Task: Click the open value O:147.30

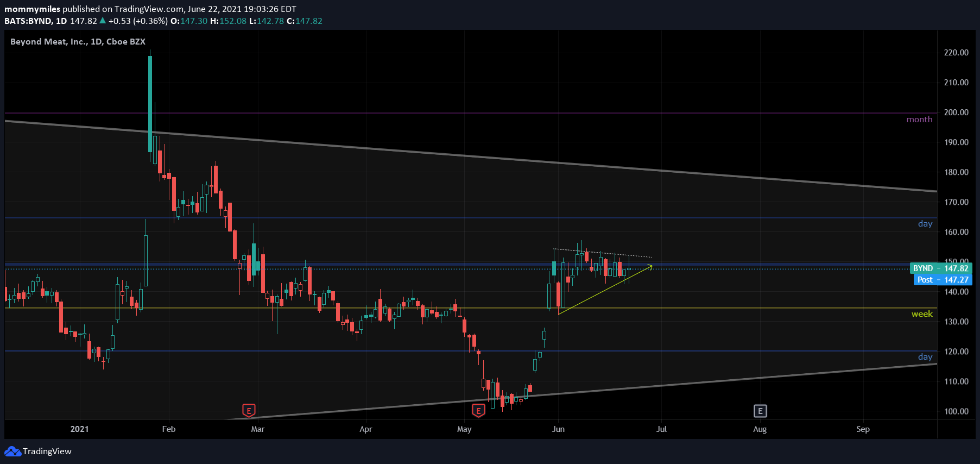Action: pos(189,21)
